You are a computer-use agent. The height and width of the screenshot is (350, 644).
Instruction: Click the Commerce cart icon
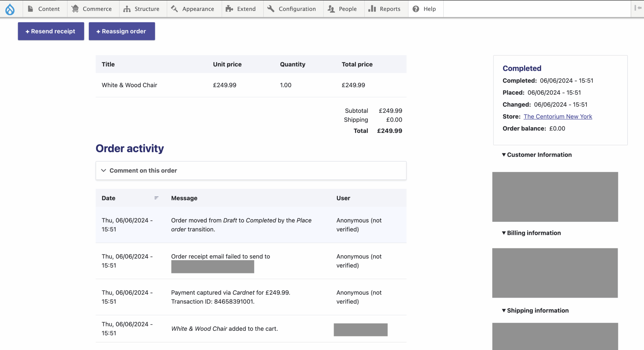75,9
